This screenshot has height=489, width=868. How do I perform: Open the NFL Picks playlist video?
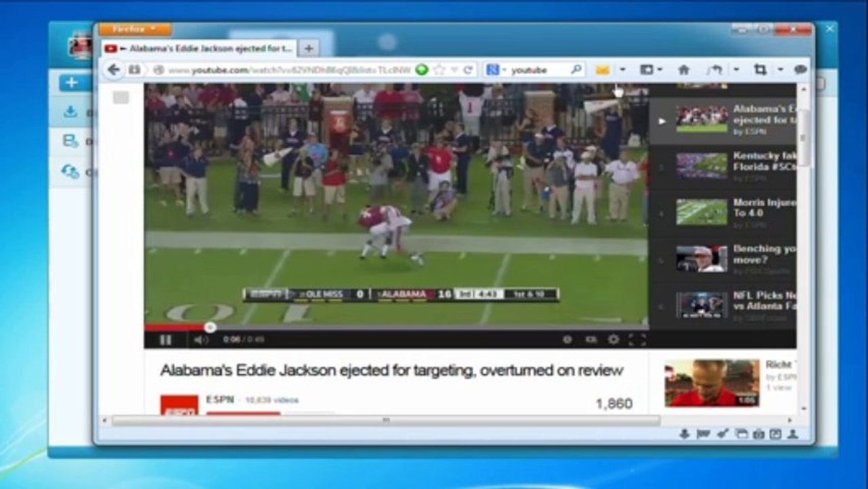click(x=722, y=306)
